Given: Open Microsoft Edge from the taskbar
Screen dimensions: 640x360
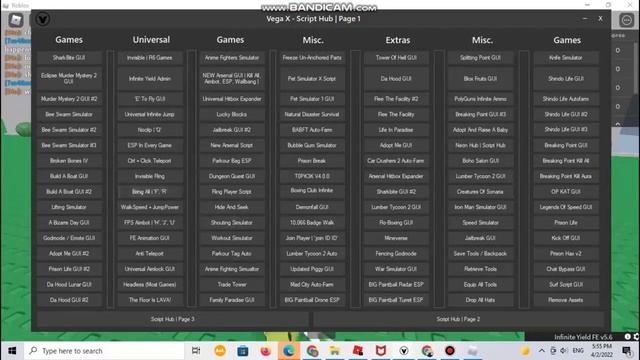Looking at the screenshot, I should 289,351.
